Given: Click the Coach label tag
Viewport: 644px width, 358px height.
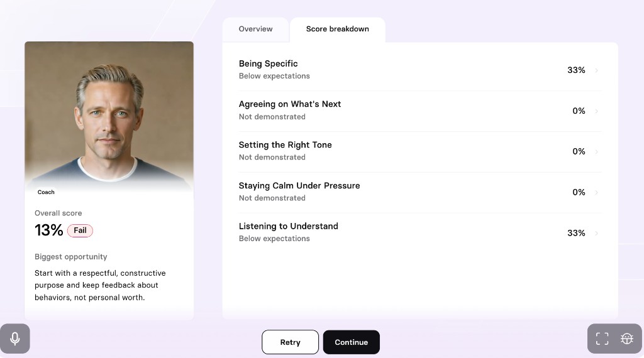Looking at the screenshot, I should coord(46,192).
